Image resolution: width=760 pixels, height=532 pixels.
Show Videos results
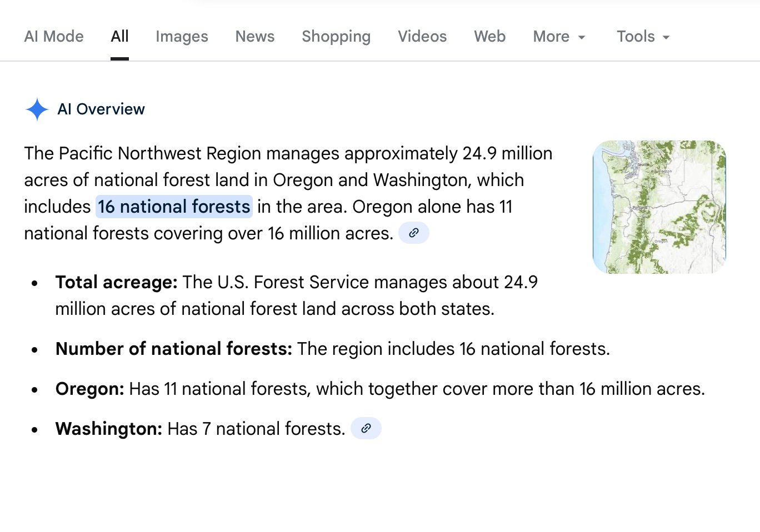422,37
